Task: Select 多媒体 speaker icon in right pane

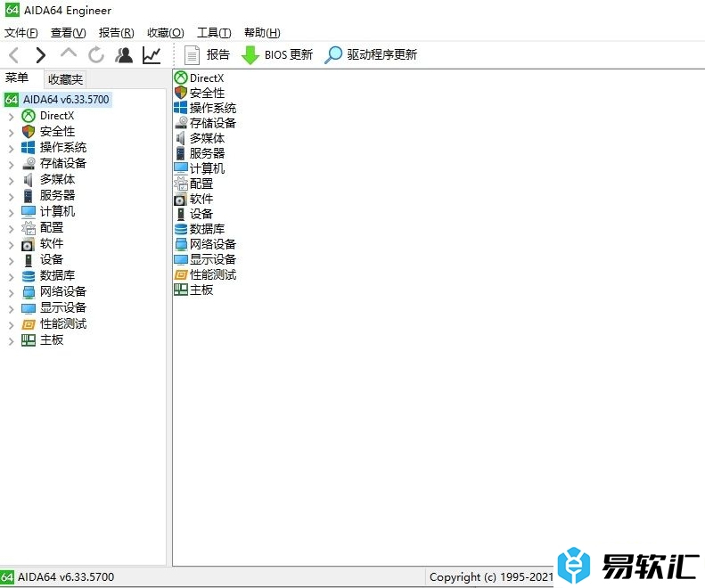Action: (181, 138)
